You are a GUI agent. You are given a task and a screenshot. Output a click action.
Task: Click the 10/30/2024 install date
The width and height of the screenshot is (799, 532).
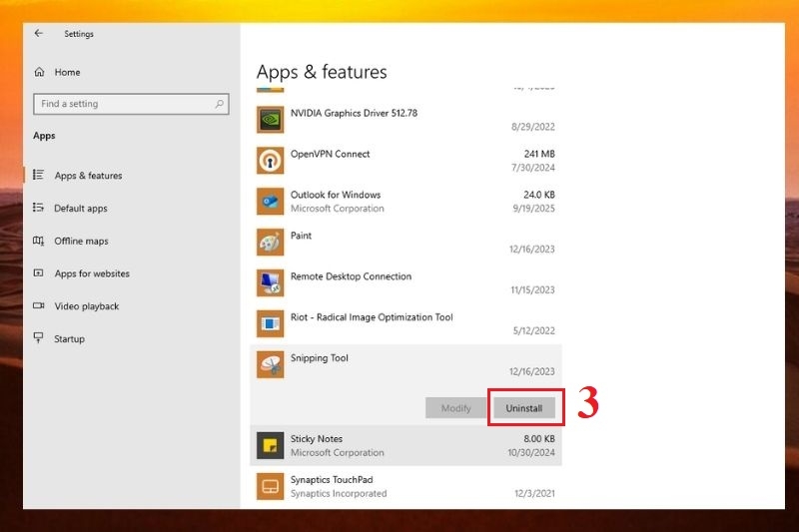point(531,452)
